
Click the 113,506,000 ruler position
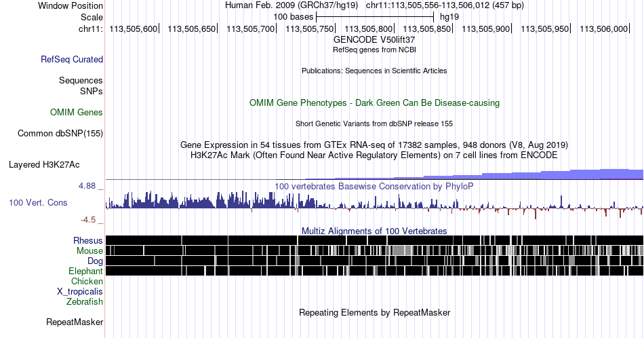pos(604,29)
